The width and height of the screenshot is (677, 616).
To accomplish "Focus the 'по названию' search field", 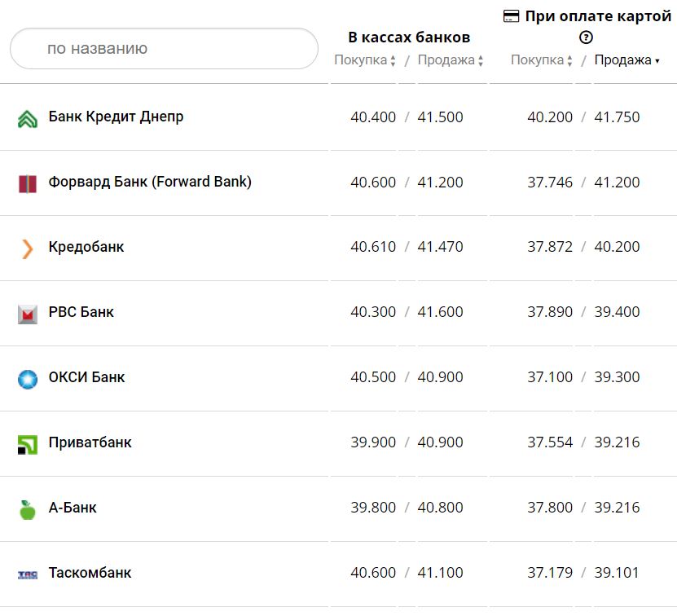I will (x=164, y=49).
